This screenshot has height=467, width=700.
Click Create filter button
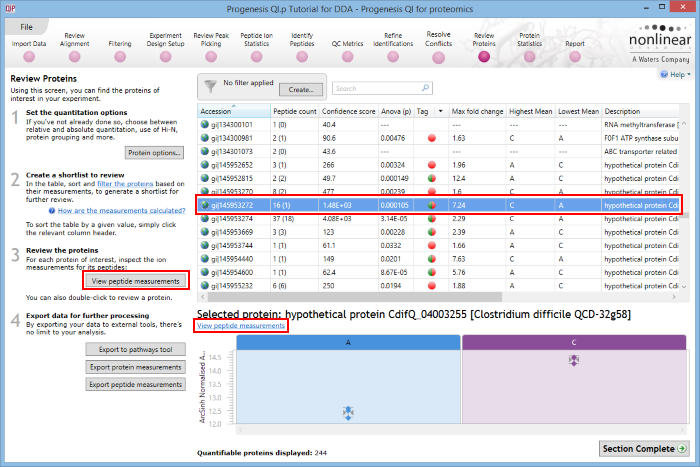pyautogui.click(x=301, y=89)
